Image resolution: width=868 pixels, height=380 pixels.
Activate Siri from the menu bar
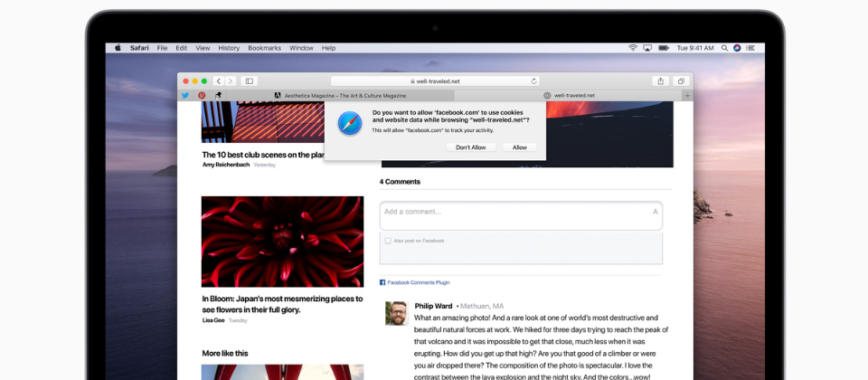(738, 48)
